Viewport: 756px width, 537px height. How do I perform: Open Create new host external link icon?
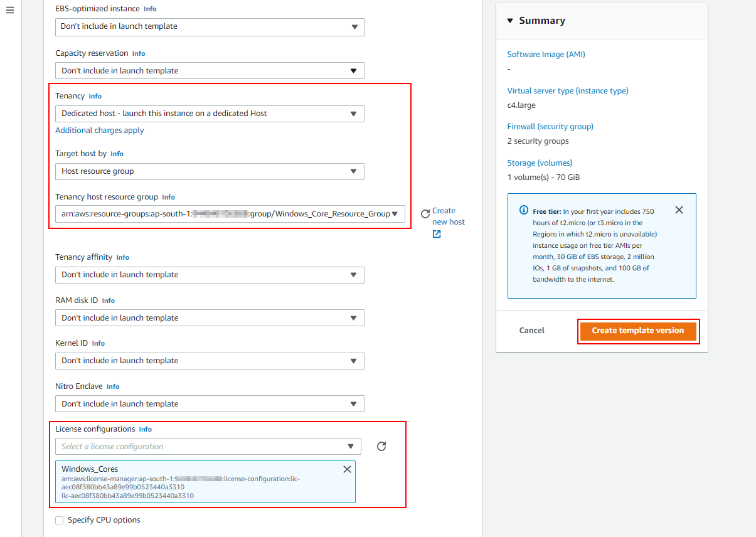tap(435, 233)
